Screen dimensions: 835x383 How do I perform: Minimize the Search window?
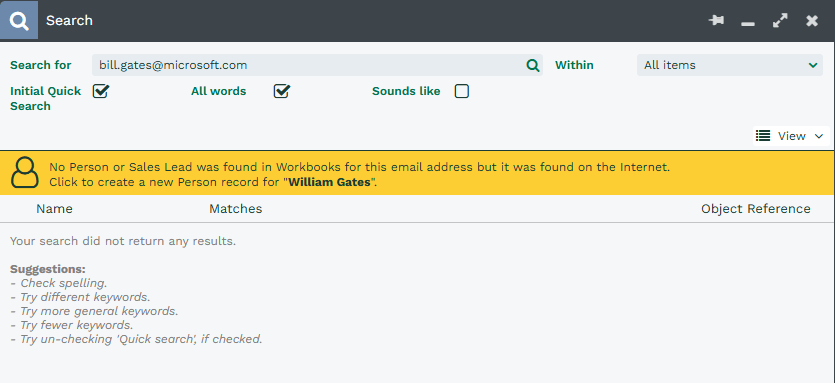pyautogui.click(x=748, y=24)
